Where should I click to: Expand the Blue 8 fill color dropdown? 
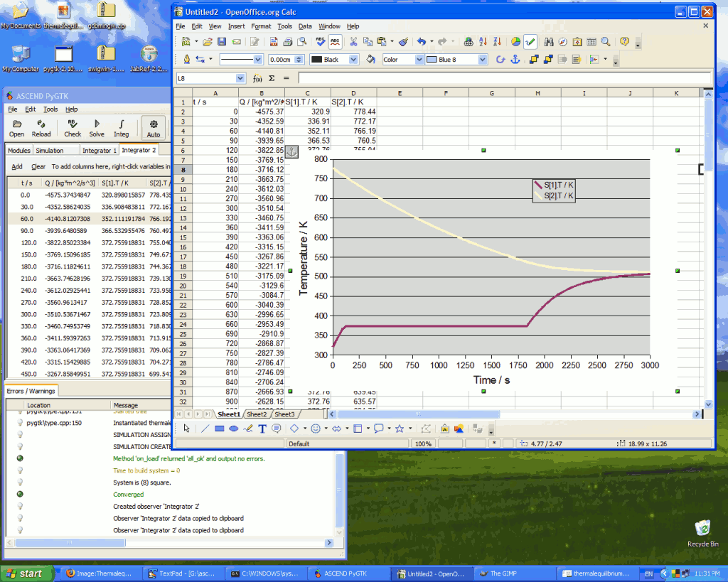(483, 60)
